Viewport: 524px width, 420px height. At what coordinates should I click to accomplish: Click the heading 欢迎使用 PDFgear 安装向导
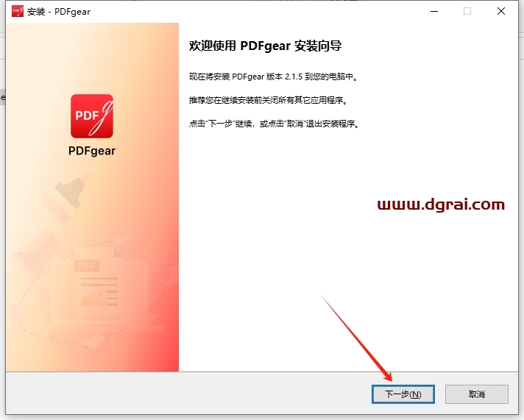[x=266, y=46]
